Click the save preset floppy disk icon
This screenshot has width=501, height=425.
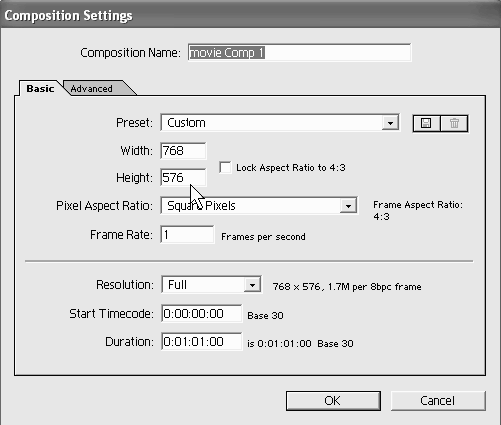click(x=426, y=124)
